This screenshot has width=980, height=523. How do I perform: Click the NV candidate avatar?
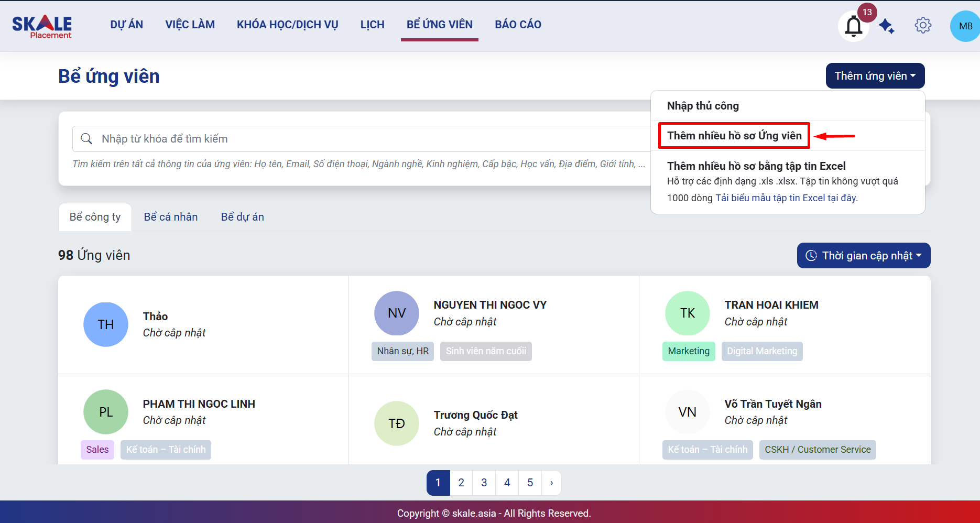click(x=397, y=313)
